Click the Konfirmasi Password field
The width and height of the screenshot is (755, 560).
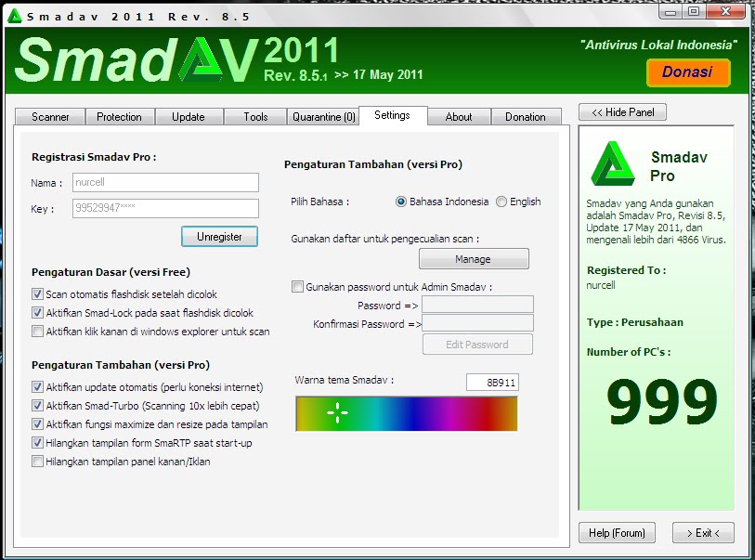(x=477, y=323)
